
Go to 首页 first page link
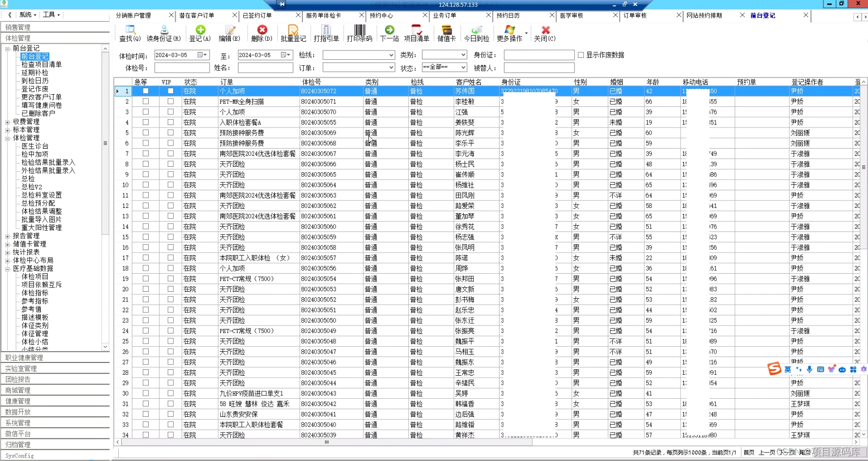click(749, 452)
